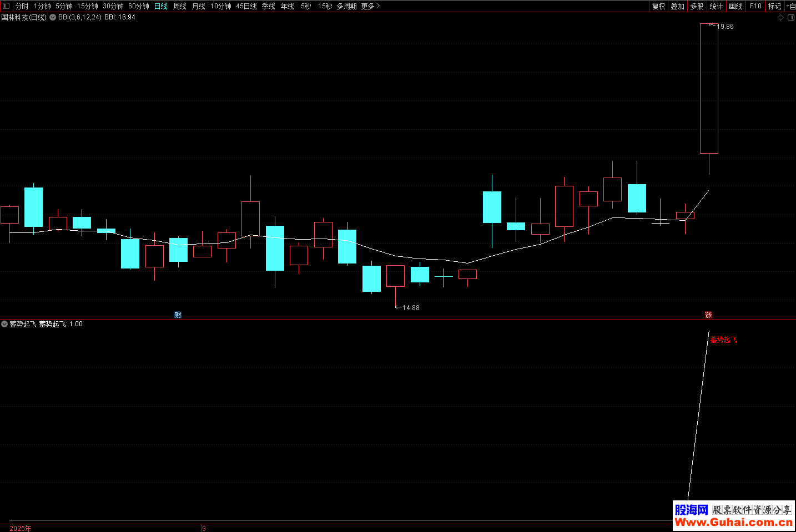796x532 pixels.
Task: Click +自 add to watchlist
Action: [791, 6]
